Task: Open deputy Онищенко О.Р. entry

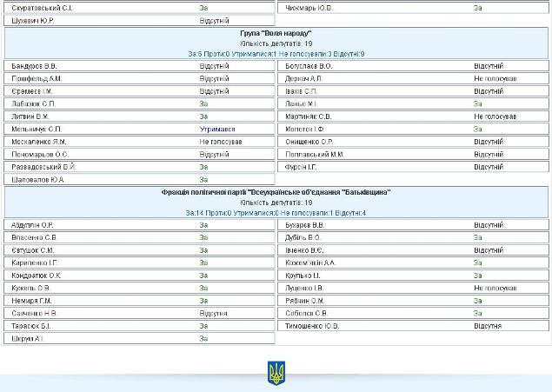Action: click(309, 141)
